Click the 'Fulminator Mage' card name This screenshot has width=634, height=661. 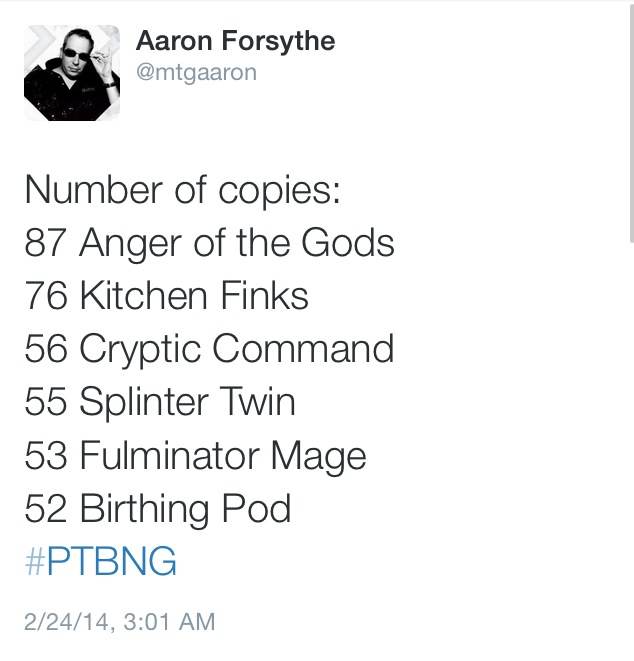coord(222,456)
